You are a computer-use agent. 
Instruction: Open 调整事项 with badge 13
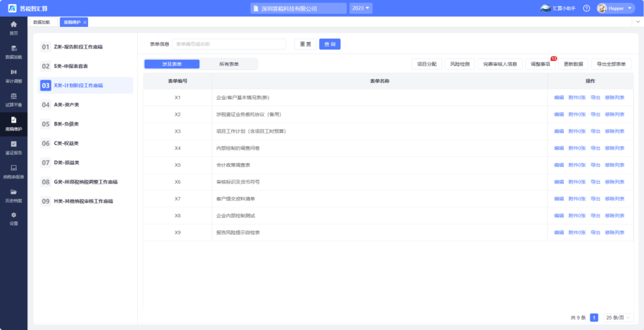(x=540, y=64)
